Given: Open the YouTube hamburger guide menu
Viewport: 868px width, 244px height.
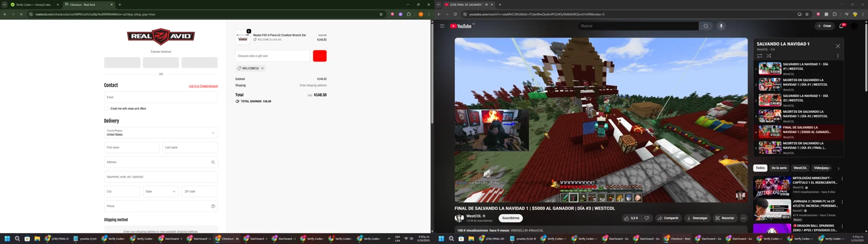Looking at the screenshot, I should pyautogui.click(x=442, y=26).
